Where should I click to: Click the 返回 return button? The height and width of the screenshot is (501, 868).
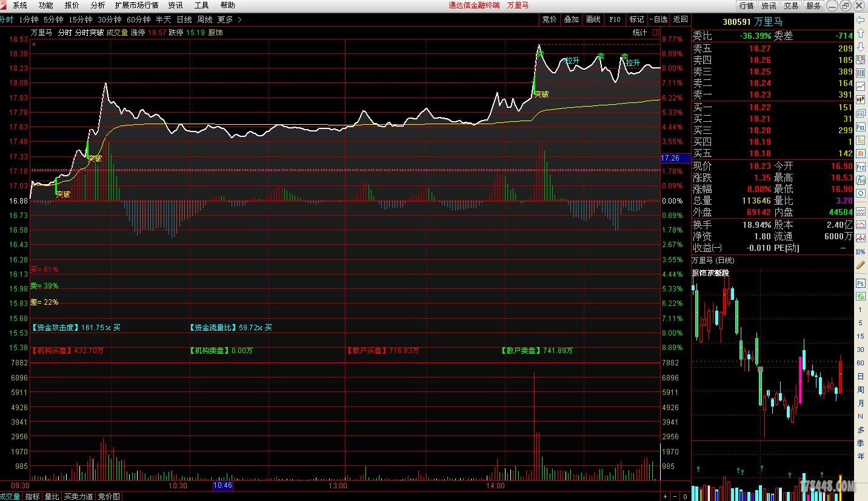[680, 19]
